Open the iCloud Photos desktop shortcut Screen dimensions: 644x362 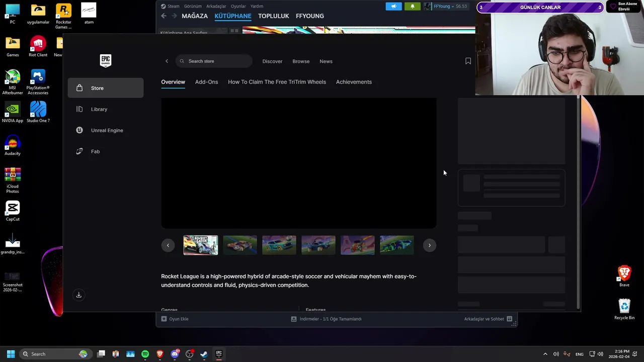coord(13,180)
